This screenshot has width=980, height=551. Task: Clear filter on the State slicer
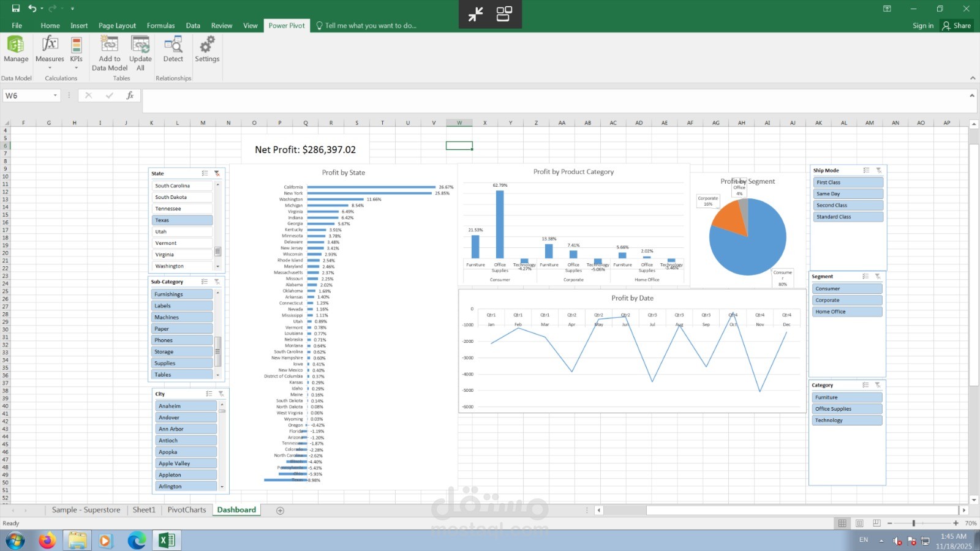tap(217, 173)
